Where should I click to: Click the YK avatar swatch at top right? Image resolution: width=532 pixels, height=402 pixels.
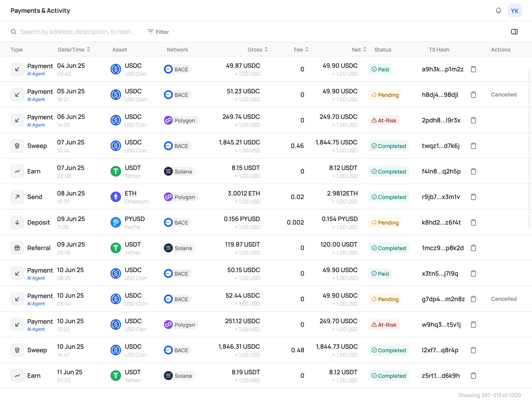(515, 11)
